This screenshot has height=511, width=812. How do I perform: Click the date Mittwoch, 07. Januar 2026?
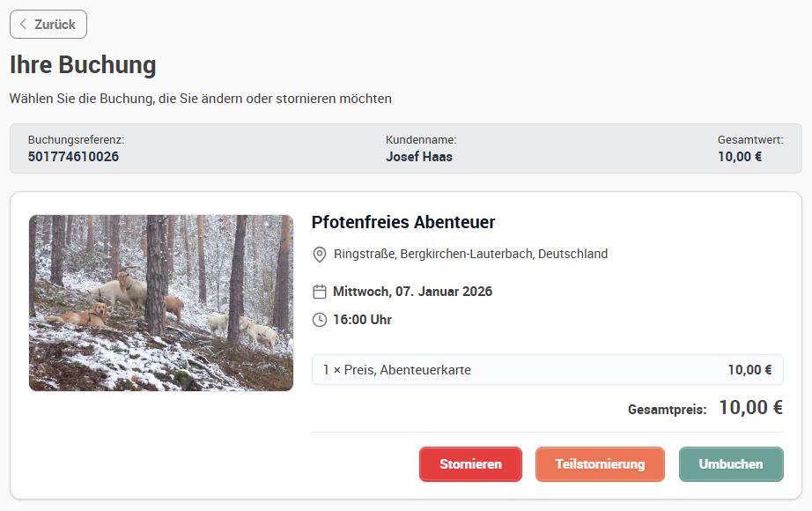(412, 292)
